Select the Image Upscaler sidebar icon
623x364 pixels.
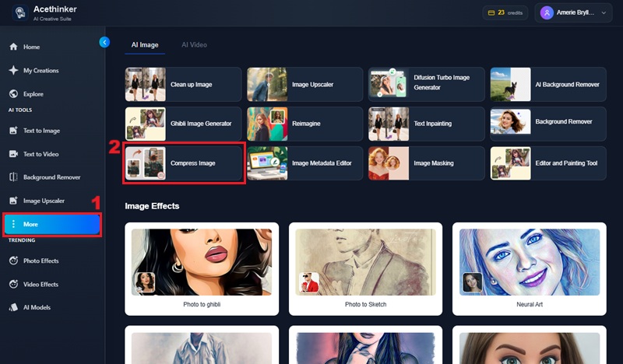click(x=13, y=201)
